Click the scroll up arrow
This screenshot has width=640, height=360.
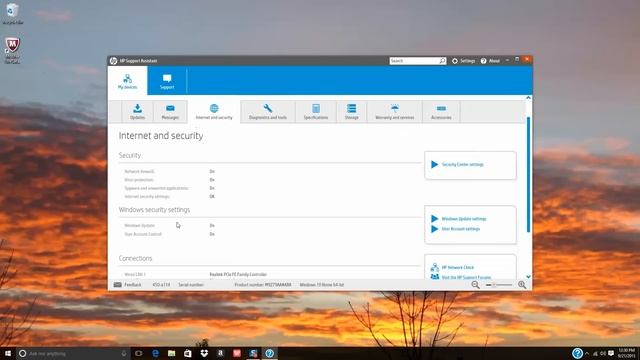click(x=529, y=98)
